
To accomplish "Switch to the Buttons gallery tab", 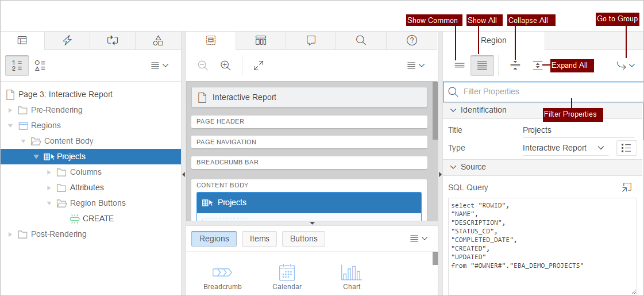I will coord(303,239).
